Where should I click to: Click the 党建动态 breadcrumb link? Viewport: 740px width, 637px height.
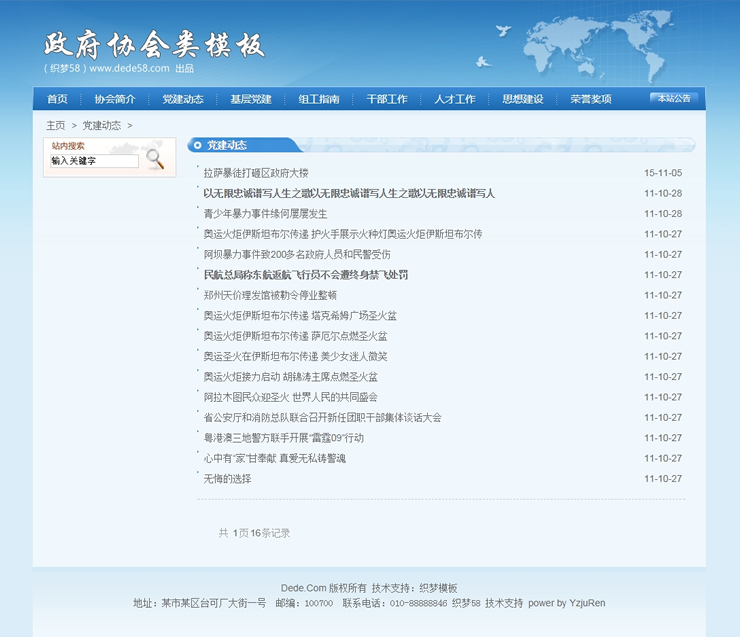click(101, 125)
